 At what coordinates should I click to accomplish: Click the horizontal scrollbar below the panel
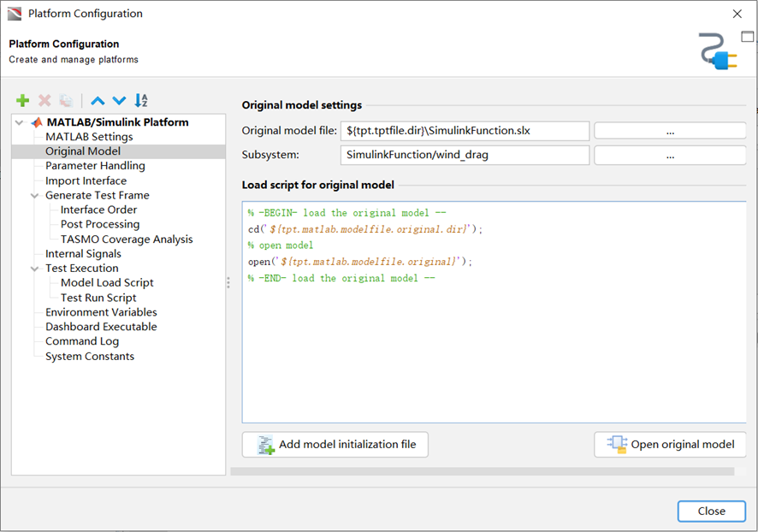pos(483,471)
